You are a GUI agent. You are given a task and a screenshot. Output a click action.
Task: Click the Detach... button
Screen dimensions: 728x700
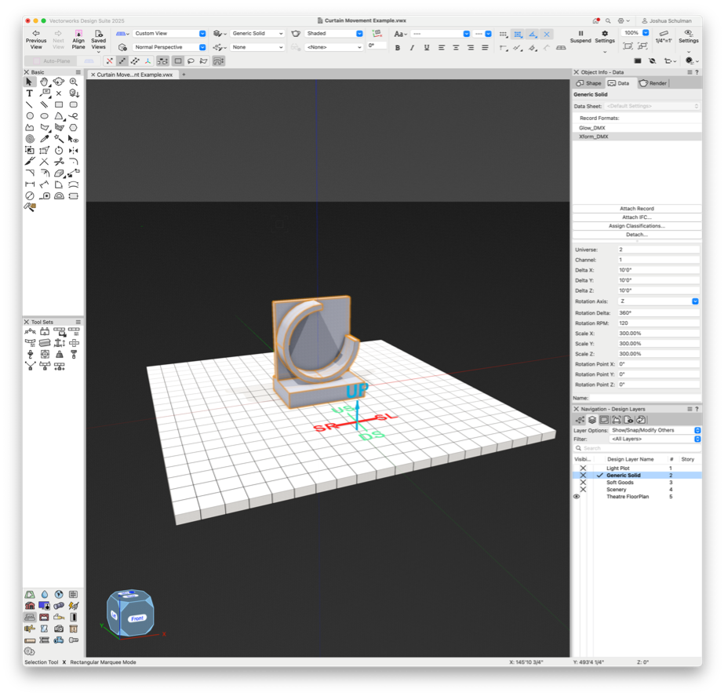point(636,235)
